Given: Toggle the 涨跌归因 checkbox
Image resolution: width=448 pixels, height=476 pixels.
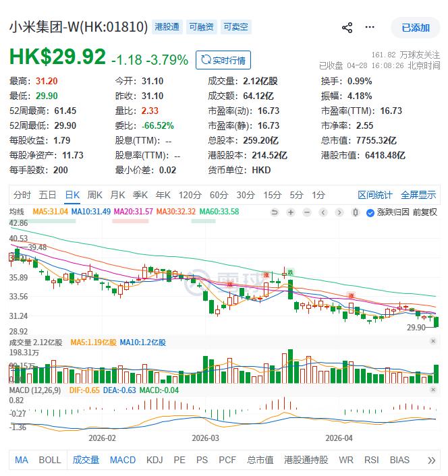Looking at the screenshot, I should click(x=370, y=213).
